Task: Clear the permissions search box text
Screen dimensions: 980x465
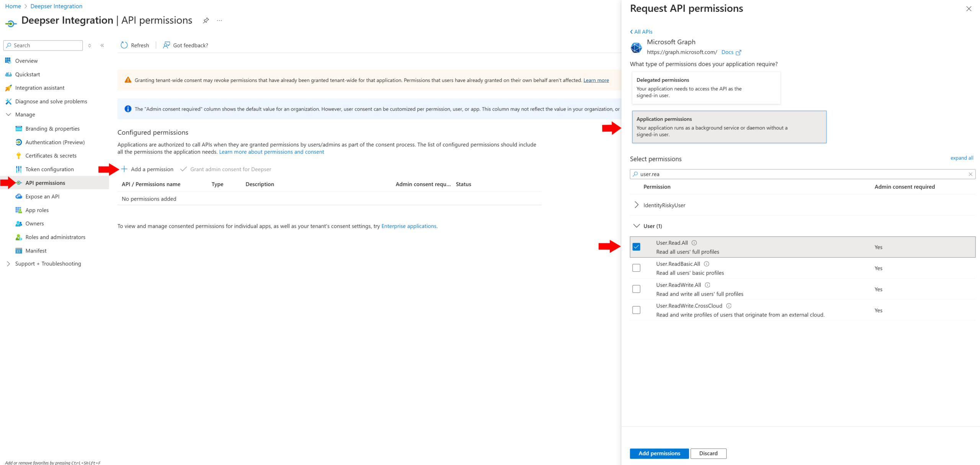Action: pyautogui.click(x=970, y=174)
